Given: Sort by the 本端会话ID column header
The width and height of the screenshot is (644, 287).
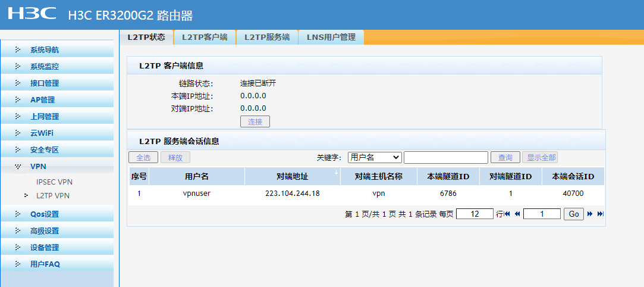Looking at the screenshot, I should pos(573,176).
